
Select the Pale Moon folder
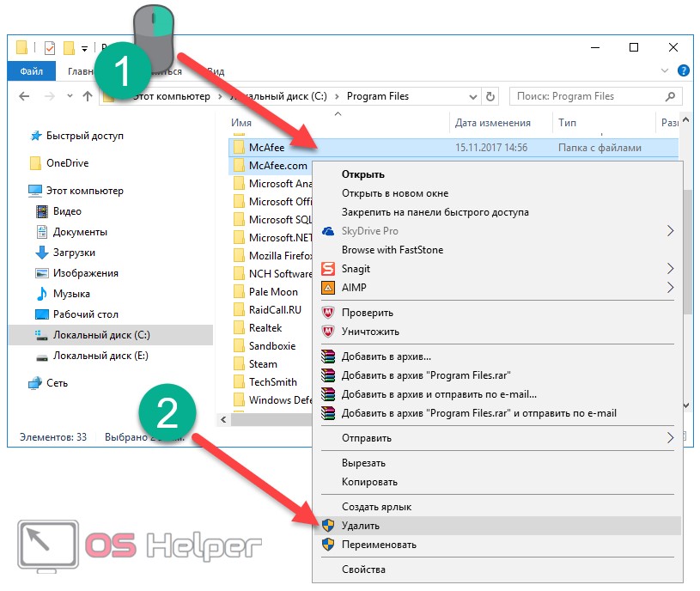coord(273,292)
